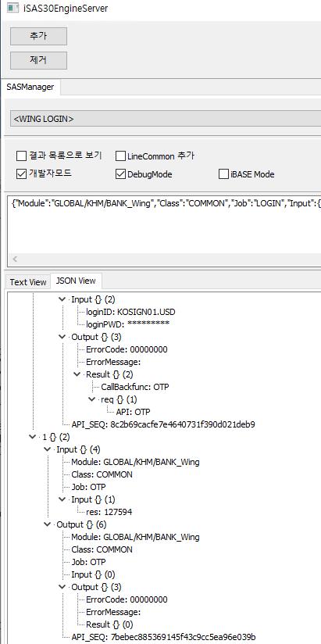Screen dimensions: 321x644
Task: Select Job: OTP row under Input {} (4)
Action: pyautogui.click(x=88, y=487)
